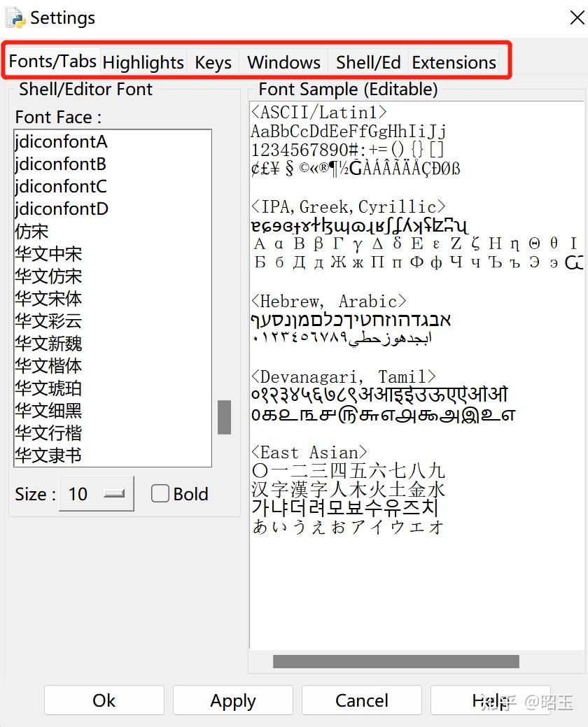Close the Settings dialog window
This screenshot has height=727, width=588.
(577, 17)
